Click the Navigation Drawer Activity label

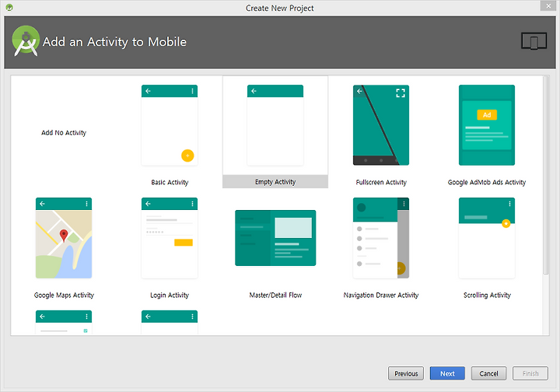click(381, 296)
